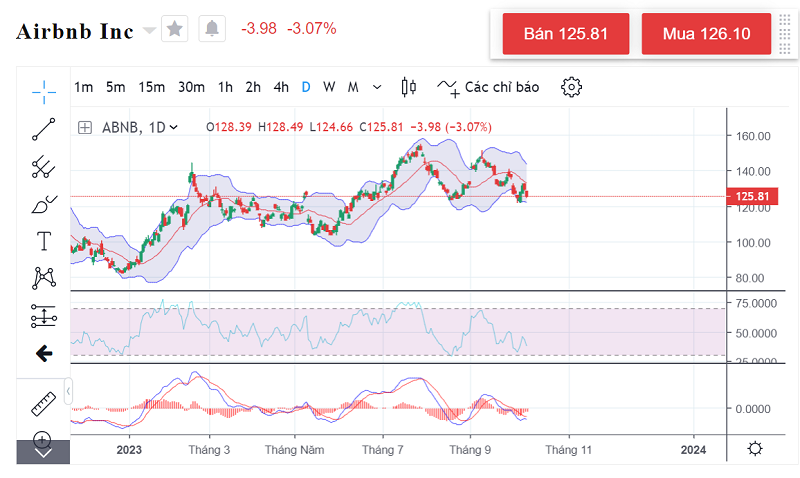
Task: Expand more timeframes chevron after M
Action: [x=377, y=87]
